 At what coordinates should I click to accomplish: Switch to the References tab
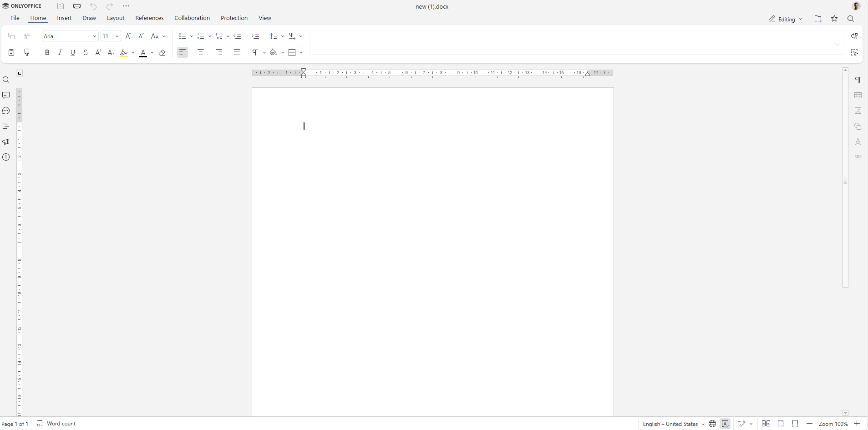coord(149,18)
